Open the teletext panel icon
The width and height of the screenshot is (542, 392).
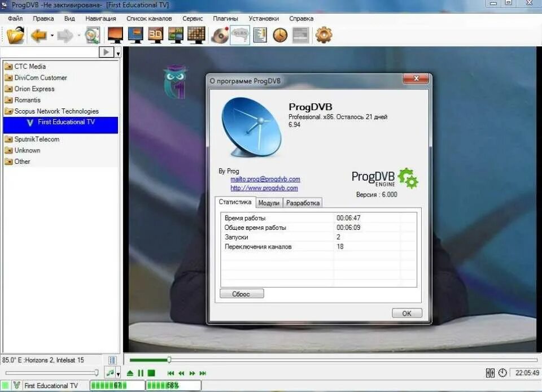point(300,35)
